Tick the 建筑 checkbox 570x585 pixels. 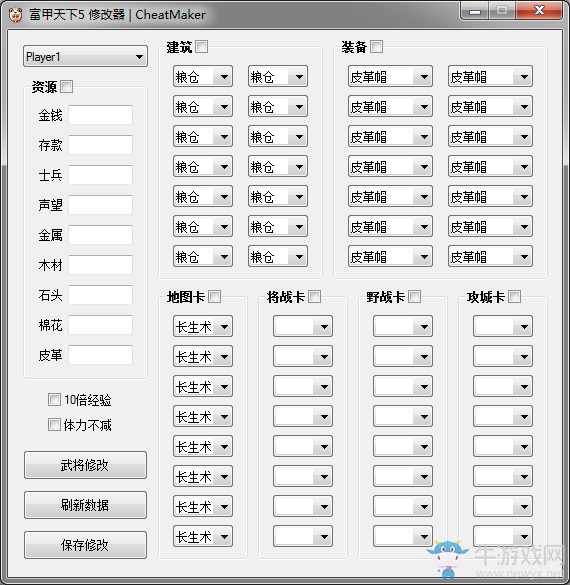201,47
